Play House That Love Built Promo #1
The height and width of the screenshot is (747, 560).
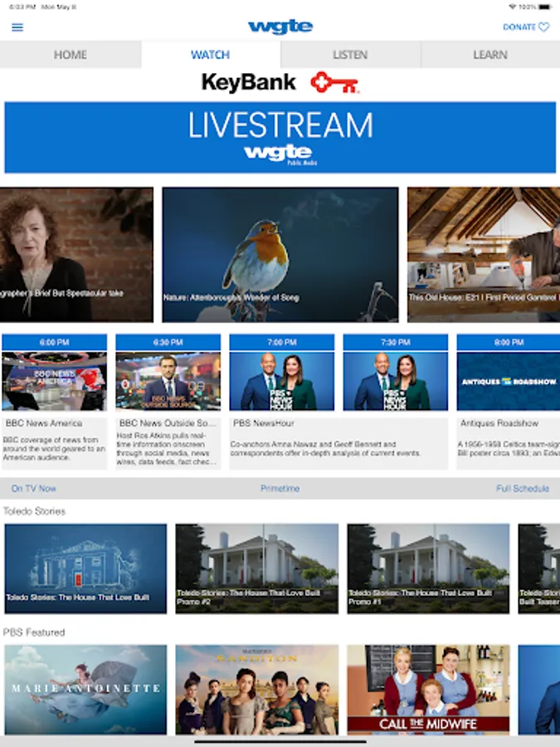(428, 569)
